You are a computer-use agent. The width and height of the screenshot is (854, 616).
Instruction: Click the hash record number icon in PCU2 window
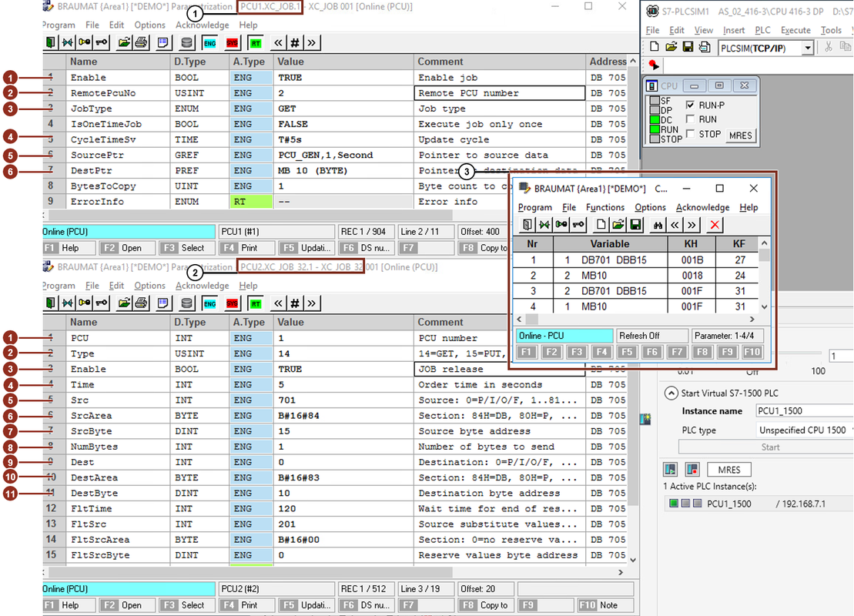point(295,303)
